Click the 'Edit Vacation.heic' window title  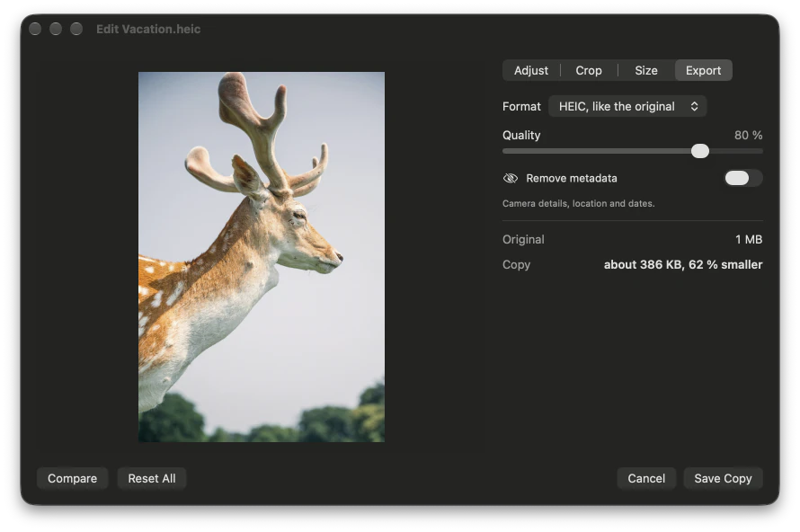[148, 29]
